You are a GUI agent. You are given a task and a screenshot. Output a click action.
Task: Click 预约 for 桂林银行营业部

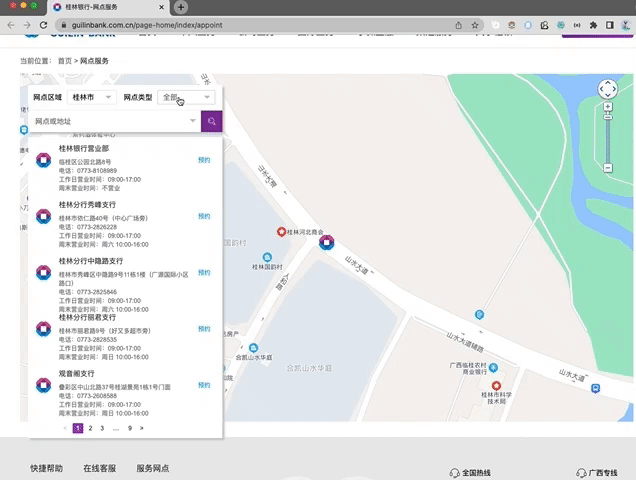point(204,160)
